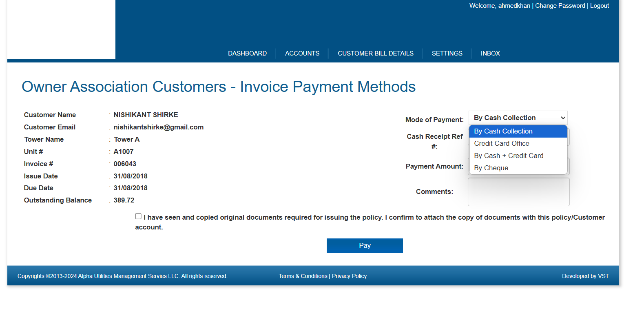Click the Change Password link
This screenshot has width=644, height=316.
[x=560, y=6]
